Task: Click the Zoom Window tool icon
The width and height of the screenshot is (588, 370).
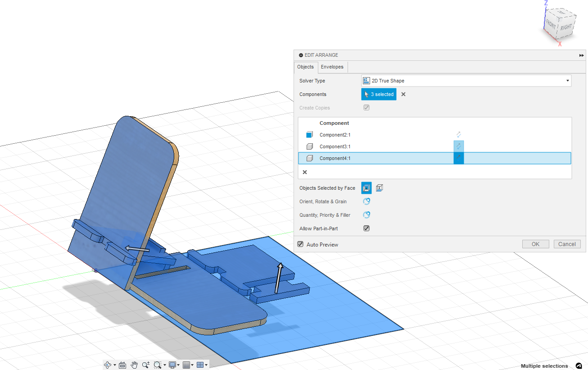Action: pos(157,365)
